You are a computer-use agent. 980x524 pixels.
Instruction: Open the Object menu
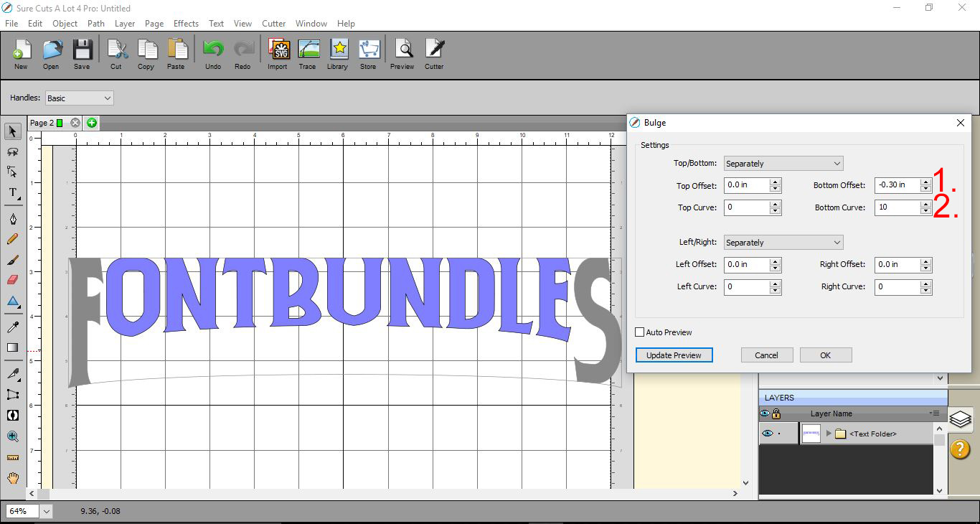[65, 24]
